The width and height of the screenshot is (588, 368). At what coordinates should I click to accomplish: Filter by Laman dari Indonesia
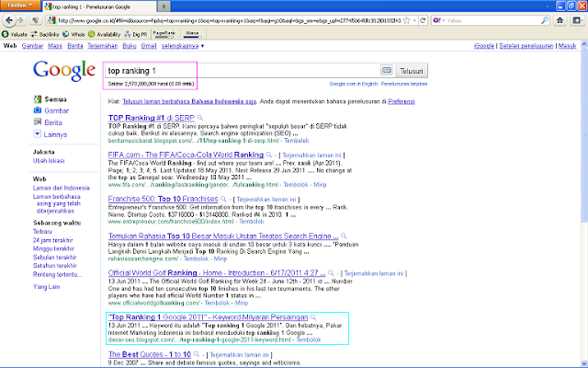pyautogui.click(x=62, y=188)
